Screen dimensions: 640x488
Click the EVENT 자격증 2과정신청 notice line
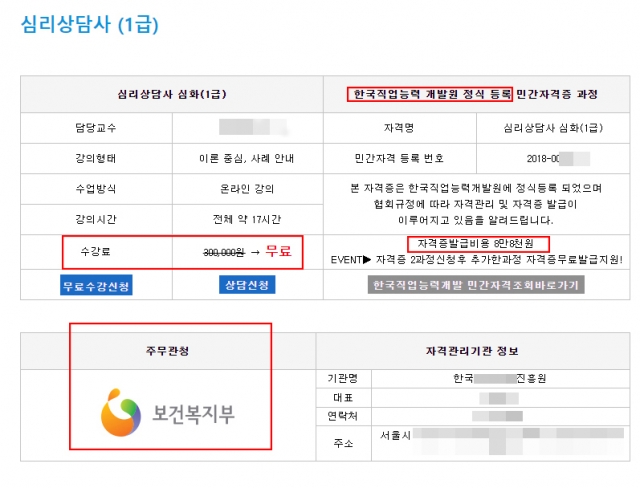[477, 260]
